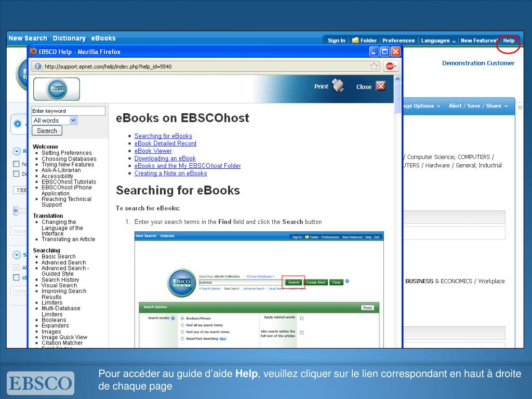The image size is (532, 399).
Task: Click the EBSCOhost logo in the help header
Action: point(57,89)
